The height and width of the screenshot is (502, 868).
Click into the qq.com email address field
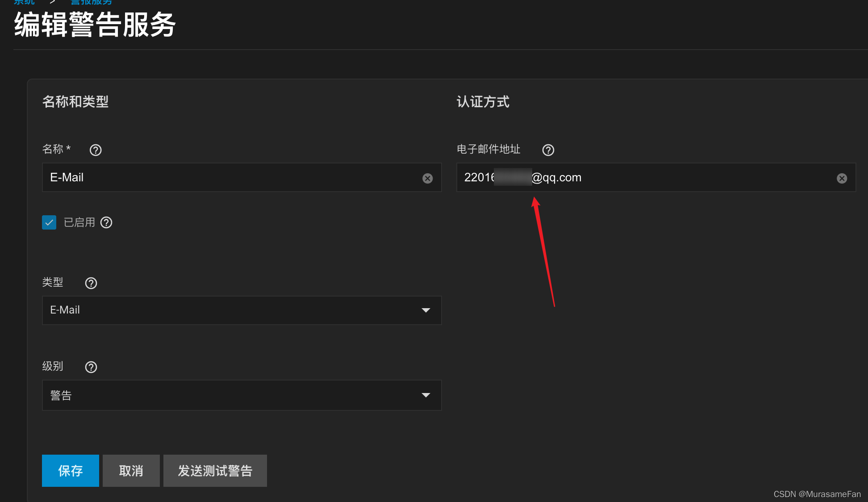(670, 178)
